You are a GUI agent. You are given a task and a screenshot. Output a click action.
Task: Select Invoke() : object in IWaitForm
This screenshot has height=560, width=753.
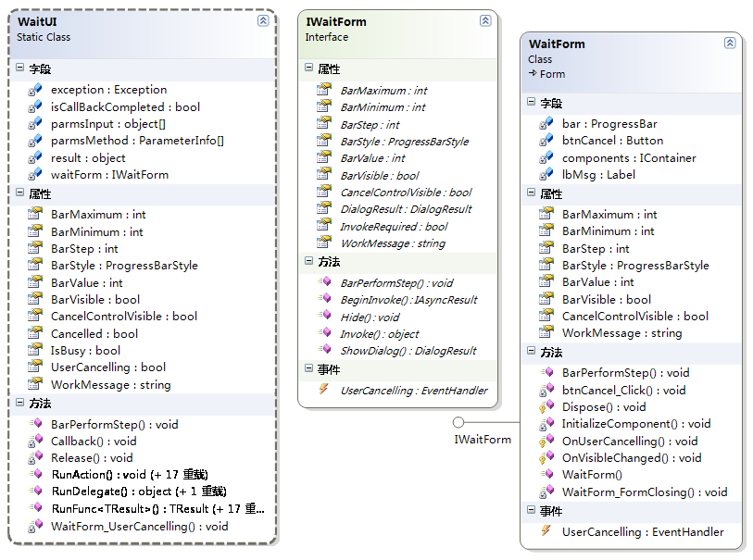pyautogui.click(x=380, y=334)
